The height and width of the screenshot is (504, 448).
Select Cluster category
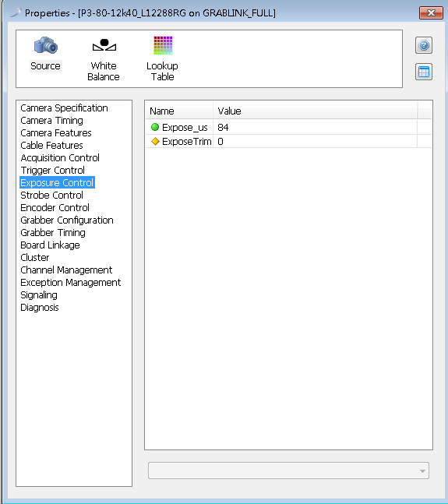tap(35, 258)
